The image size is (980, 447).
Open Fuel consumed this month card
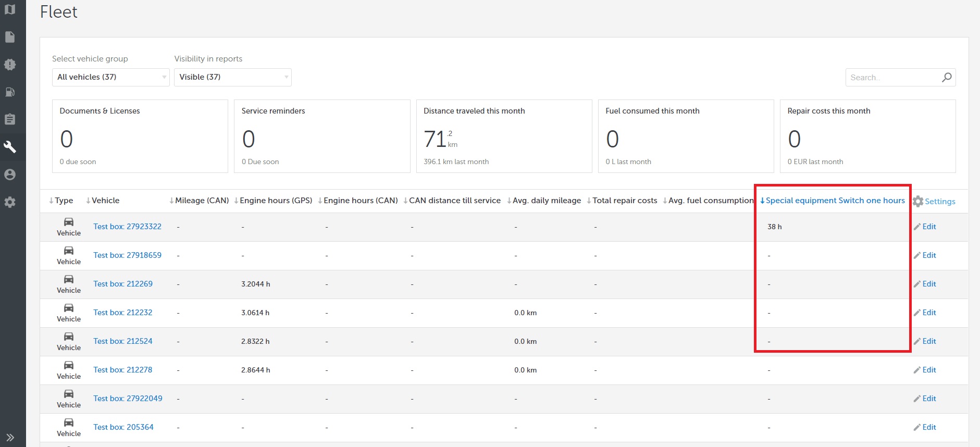686,136
